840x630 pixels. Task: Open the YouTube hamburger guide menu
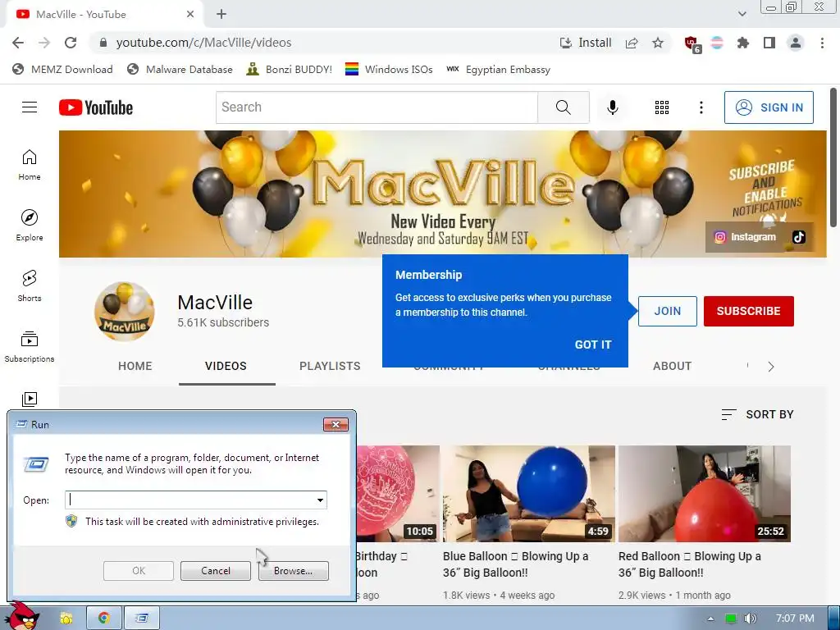30,107
